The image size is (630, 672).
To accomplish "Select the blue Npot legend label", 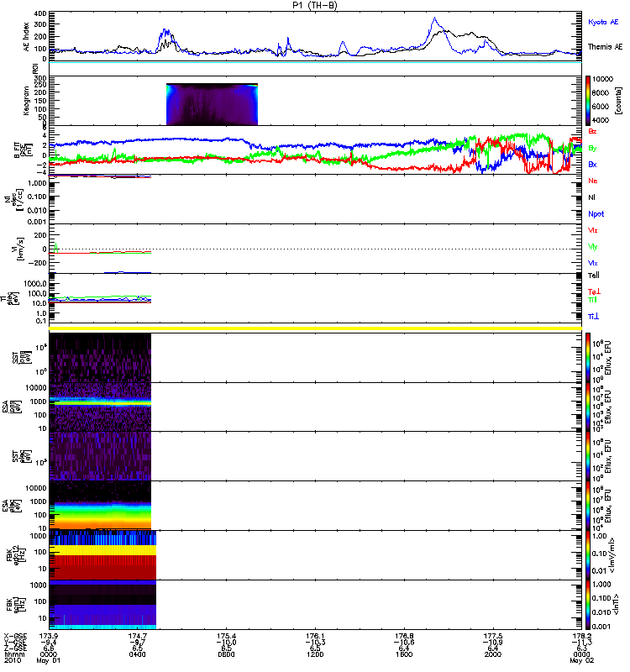I will click(596, 214).
